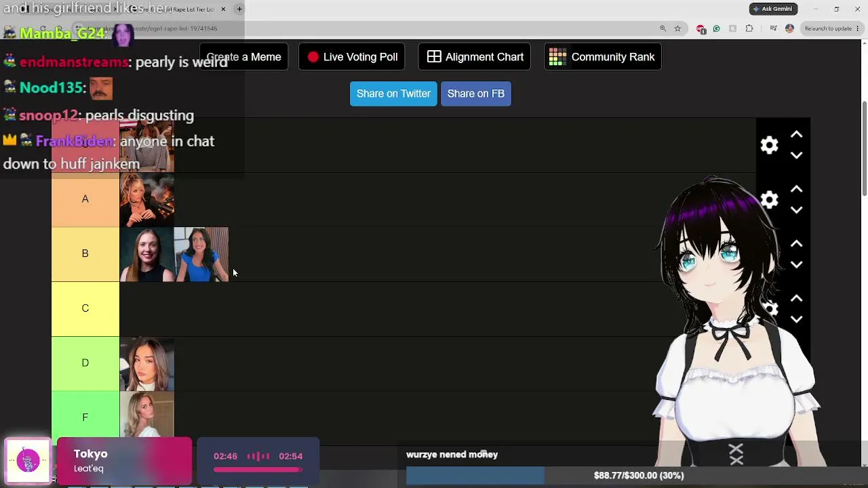
Task: Open settings gear for the top tier row
Action: point(769,145)
